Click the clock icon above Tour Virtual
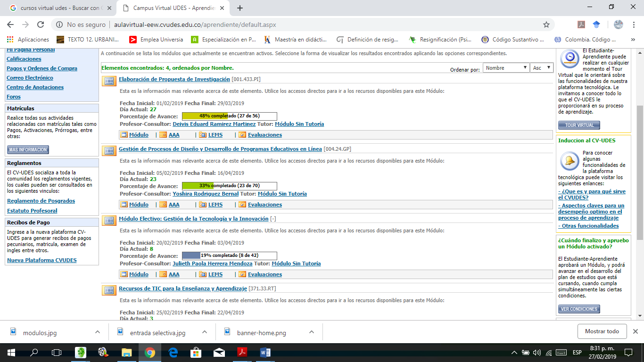The image size is (644, 362). [569, 59]
